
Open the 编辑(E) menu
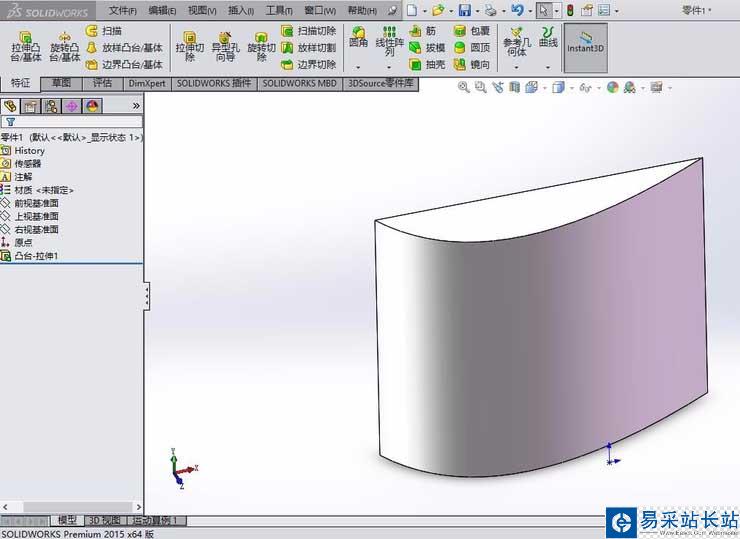click(162, 10)
